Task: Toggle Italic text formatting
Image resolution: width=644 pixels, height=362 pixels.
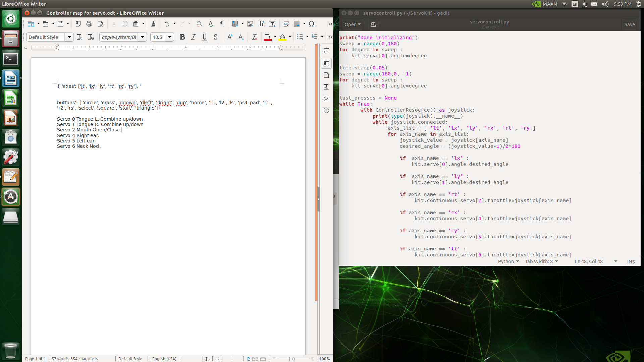Action: click(194, 37)
